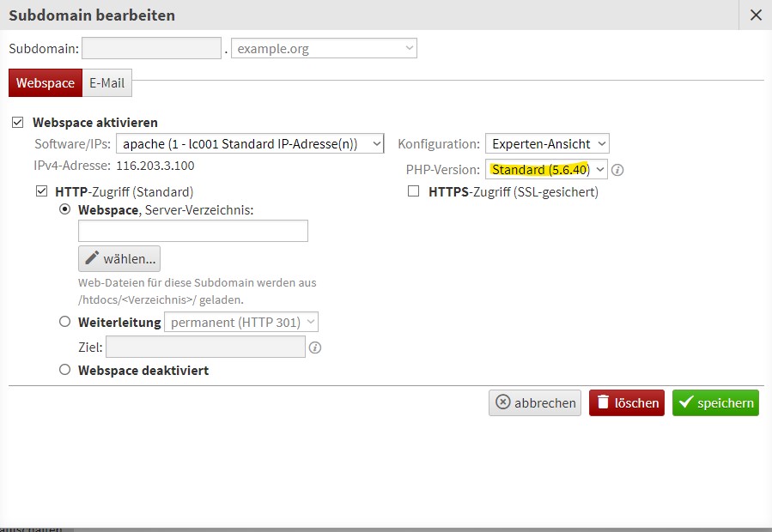
Task: Close the Subdomain bearbeiten dialog
Action: pyautogui.click(x=753, y=15)
